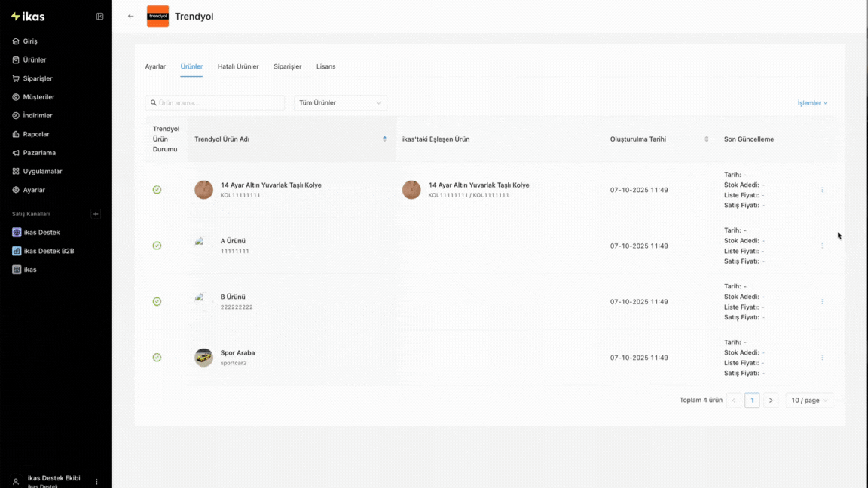Screen dimensions: 868x488
Task: Add a new sales channel with plus icon
Action: [96, 214]
